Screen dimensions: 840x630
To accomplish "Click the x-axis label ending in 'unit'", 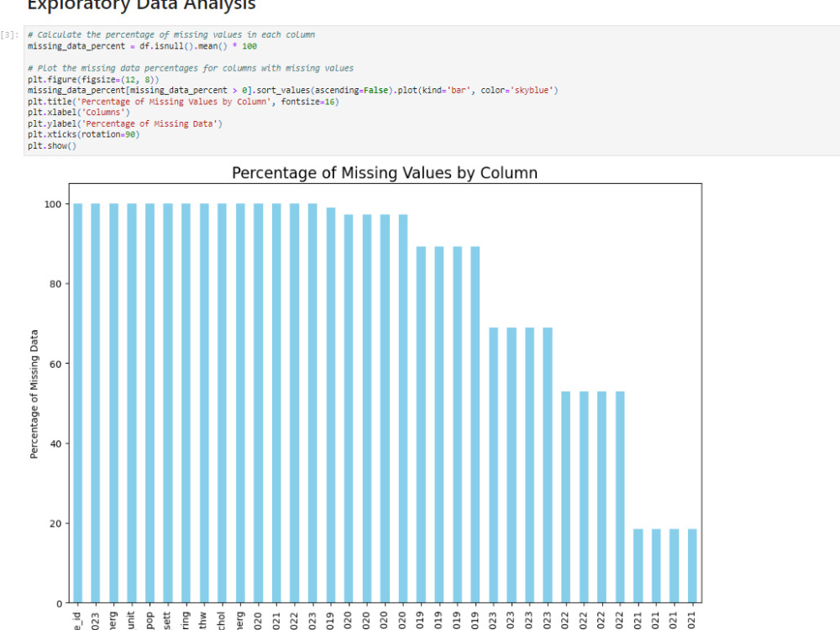I will click(x=131, y=621).
